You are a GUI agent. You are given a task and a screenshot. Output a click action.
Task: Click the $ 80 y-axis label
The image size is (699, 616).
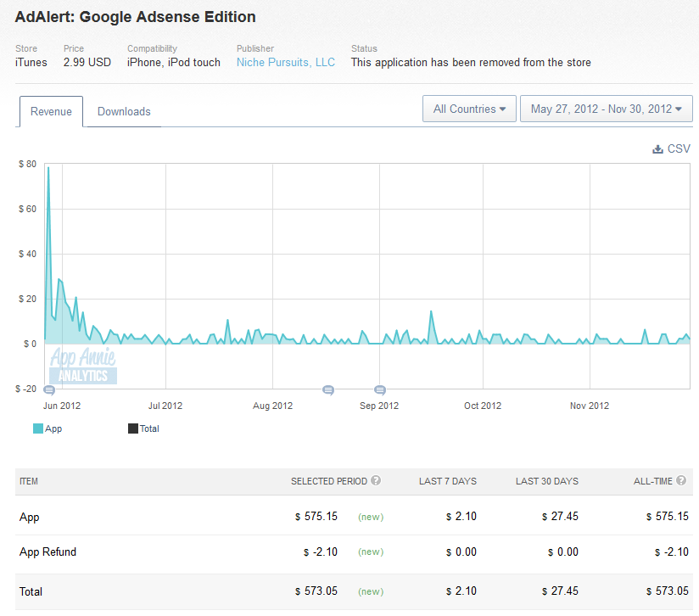click(x=28, y=164)
